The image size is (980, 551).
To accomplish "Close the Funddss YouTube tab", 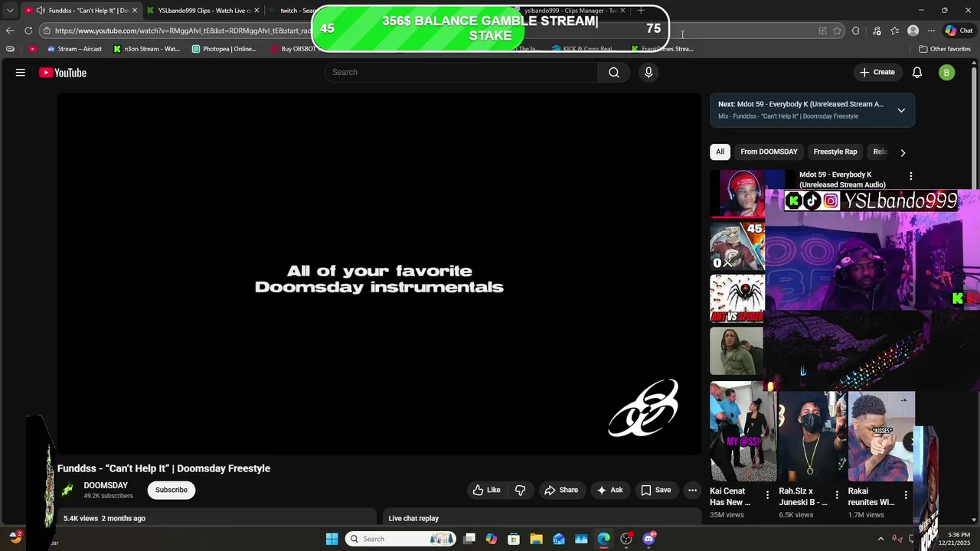I will coord(134,11).
